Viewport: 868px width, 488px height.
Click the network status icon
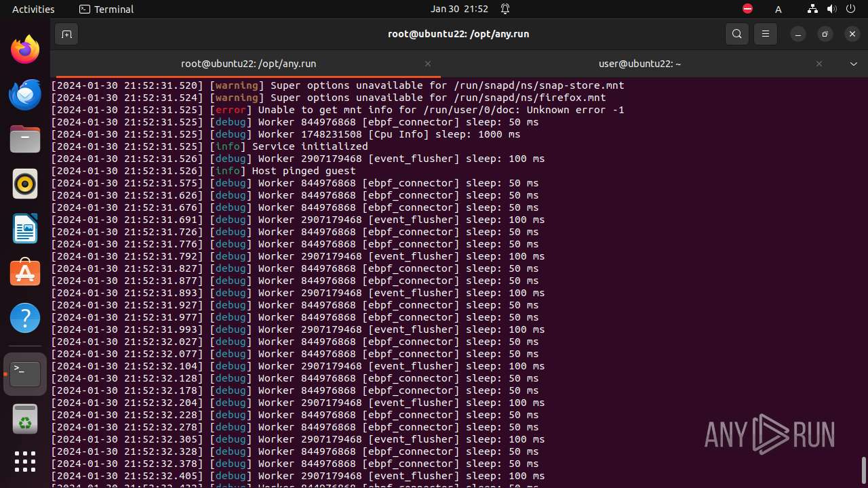click(812, 9)
